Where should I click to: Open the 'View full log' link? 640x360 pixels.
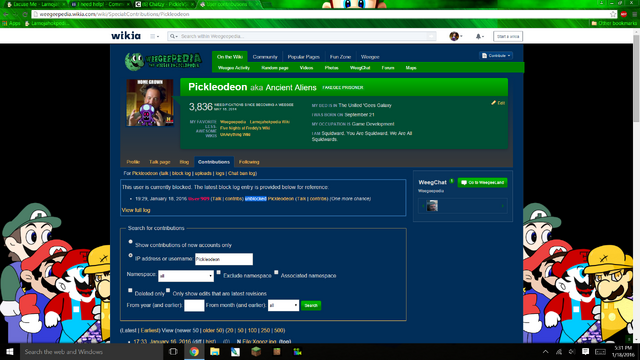point(136,210)
